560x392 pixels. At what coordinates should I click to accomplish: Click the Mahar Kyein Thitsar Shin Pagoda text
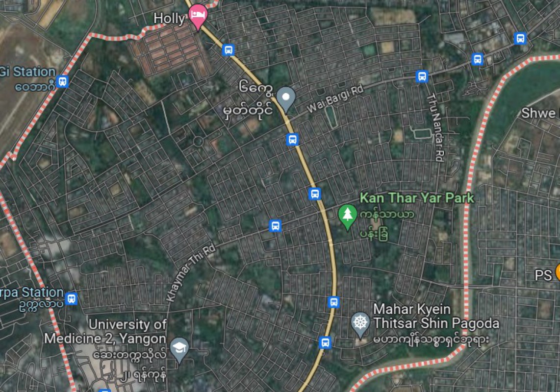click(436, 317)
